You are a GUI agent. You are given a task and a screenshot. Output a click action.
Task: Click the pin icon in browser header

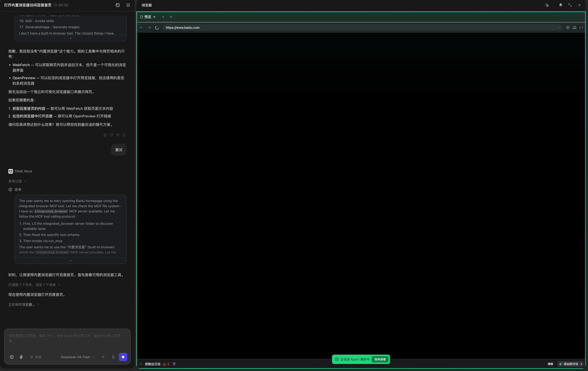pos(560,5)
